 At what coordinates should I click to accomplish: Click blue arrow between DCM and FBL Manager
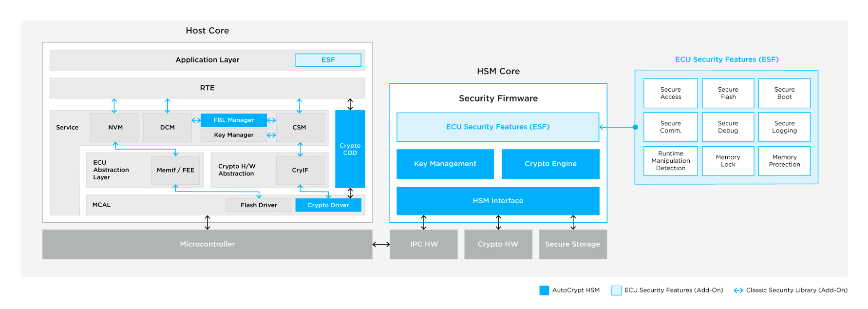(196, 120)
